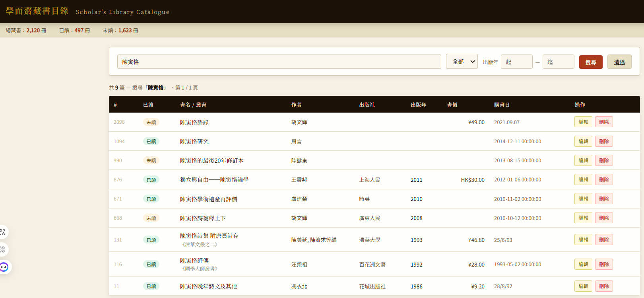Open the 全部 filter dropdown
This screenshot has height=298, width=644.
tap(462, 62)
